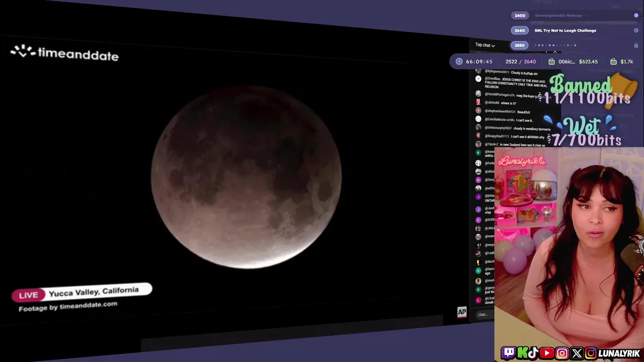Click the TikTok logo icon

pos(533,353)
